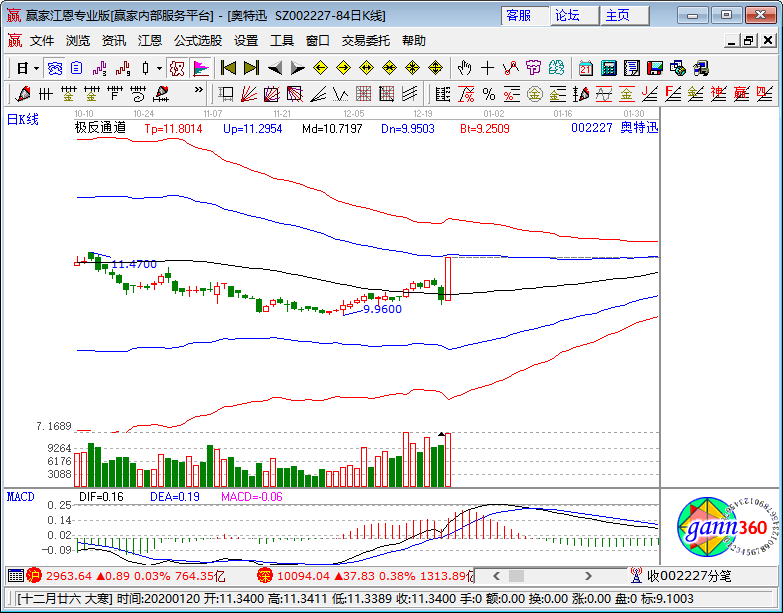Click yellow diamond horizontal-expand icon
783x613 pixels.
(366, 68)
